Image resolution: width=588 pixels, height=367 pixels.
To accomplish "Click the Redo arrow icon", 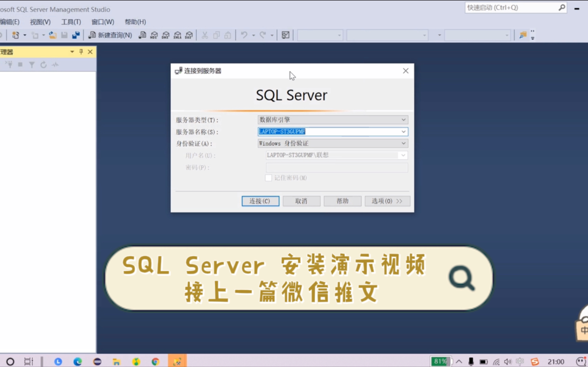I will tap(263, 35).
